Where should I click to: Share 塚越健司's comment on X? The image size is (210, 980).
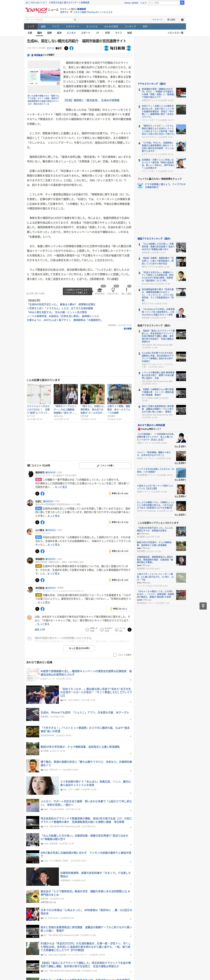point(37,580)
